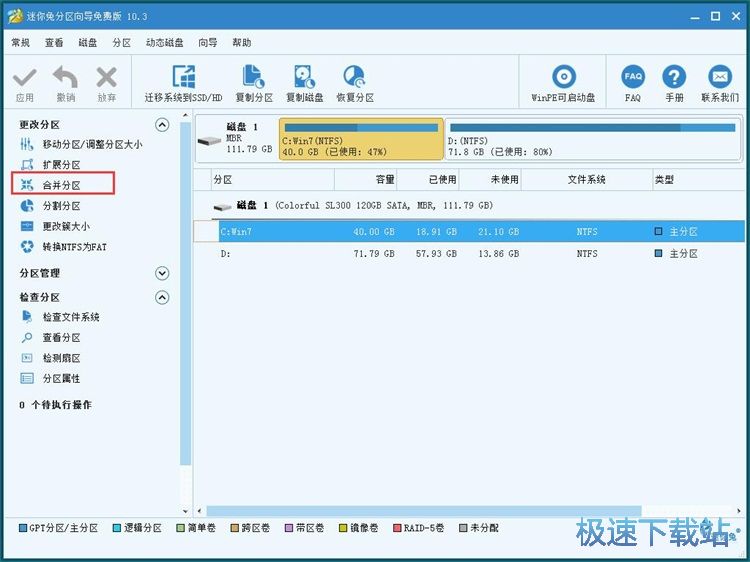Open the 查看 menu
Image resolution: width=750 pixels, height=562 pixels.
click(x=54, y=43)
